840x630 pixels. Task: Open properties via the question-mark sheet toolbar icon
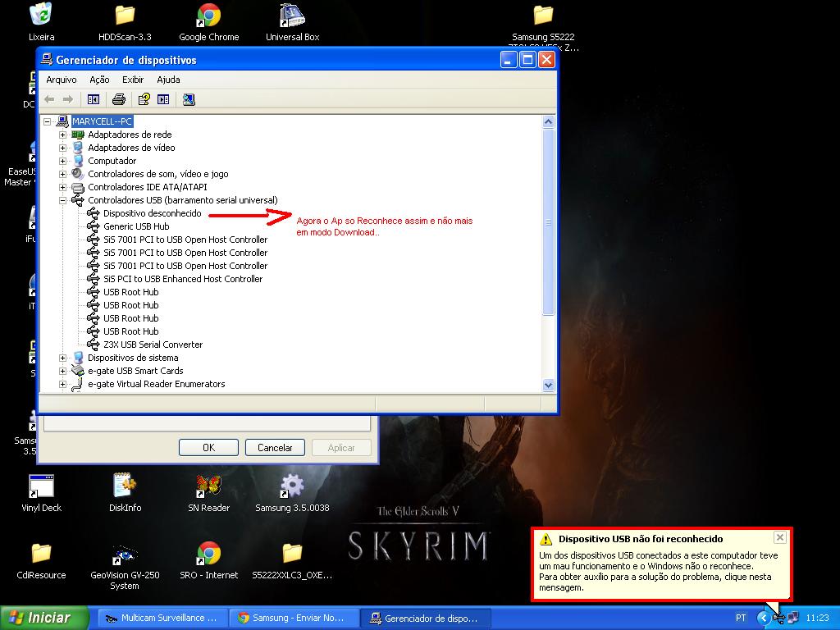[x=144, y=99]
